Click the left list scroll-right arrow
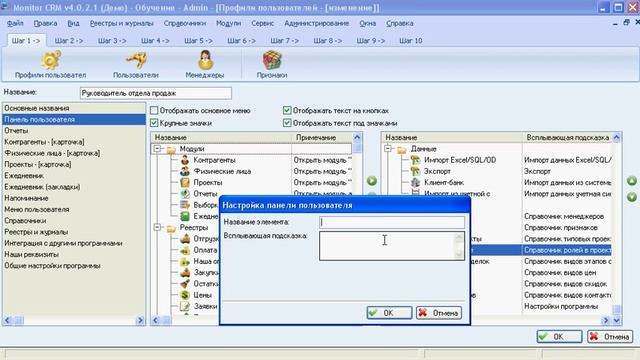Image resolution: width=640 pixels, height=360 pixels. pyautogui.click(x=140, y=320)
